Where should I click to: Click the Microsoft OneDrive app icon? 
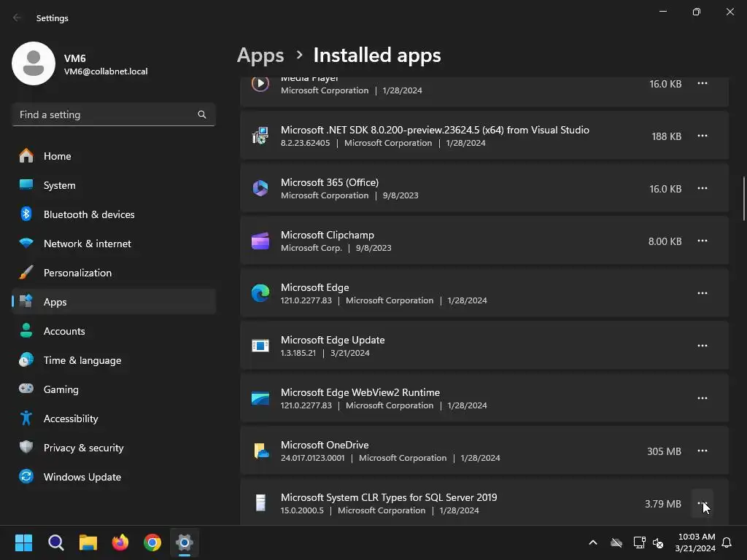click(x=260, y=451)
